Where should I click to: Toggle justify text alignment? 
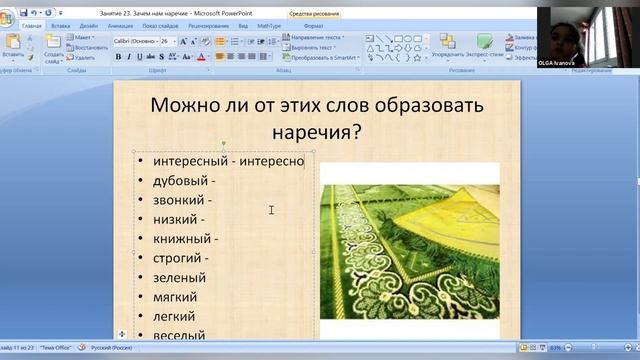(x=252, y=56)
